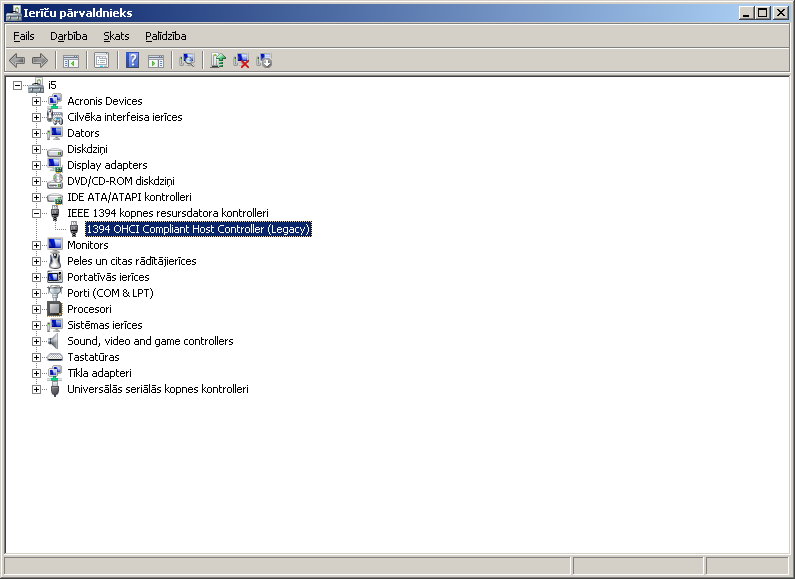Select 'Sound, video and game controllers' label
Image resolution: width=795 pixels, height=579 pixels.
coord(150,341)
